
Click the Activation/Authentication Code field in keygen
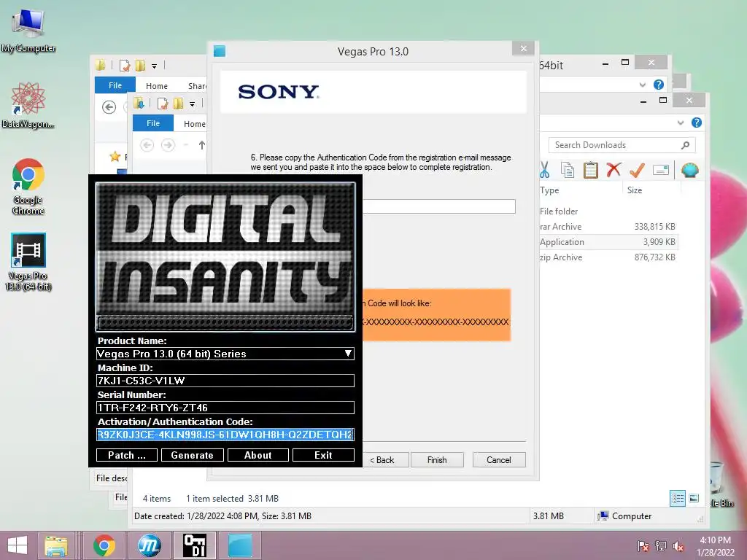(225, 435)
